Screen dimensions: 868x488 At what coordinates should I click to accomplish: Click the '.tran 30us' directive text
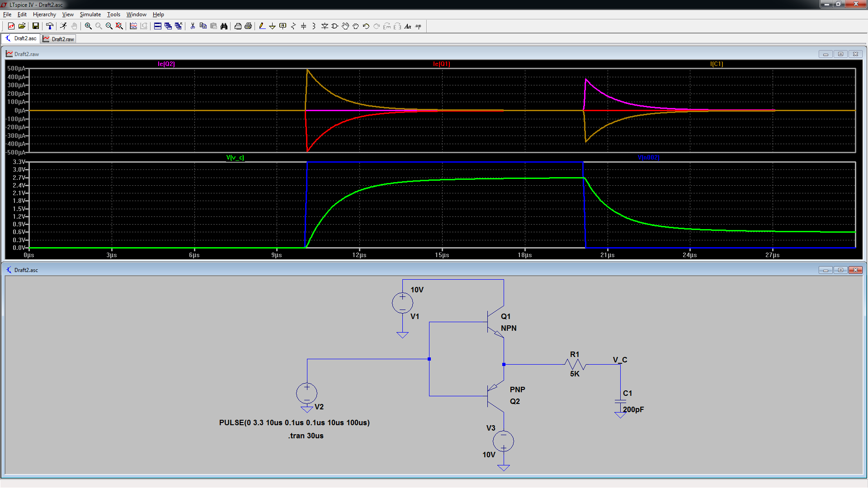coord(306,436)
